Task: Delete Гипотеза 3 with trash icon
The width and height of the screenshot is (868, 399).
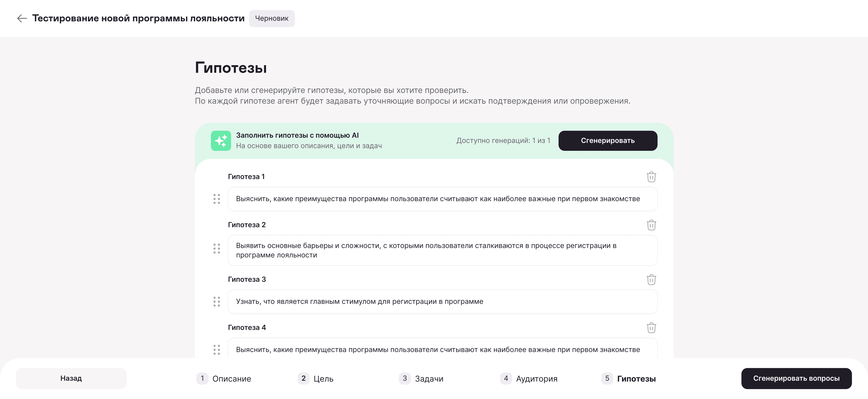Action: pos(651,279)
